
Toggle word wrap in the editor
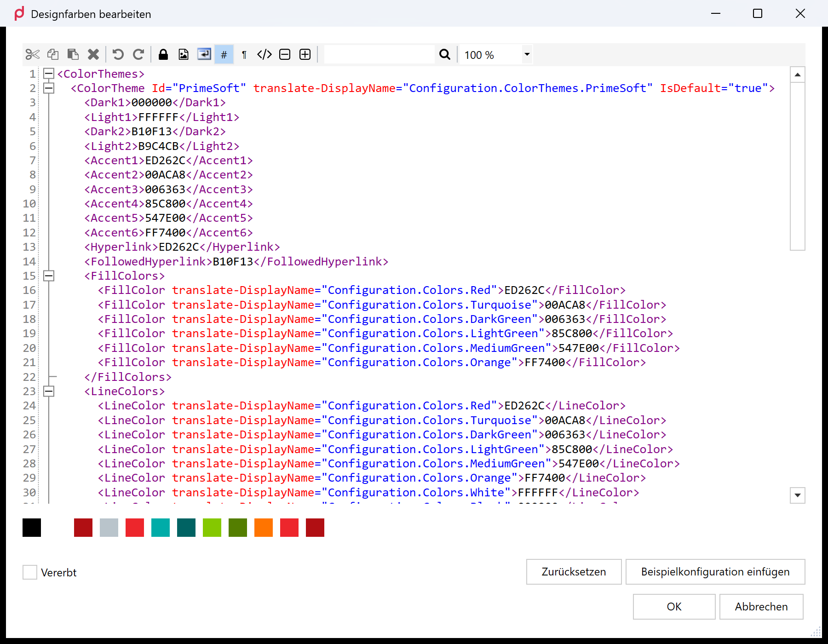pos(204,55)
